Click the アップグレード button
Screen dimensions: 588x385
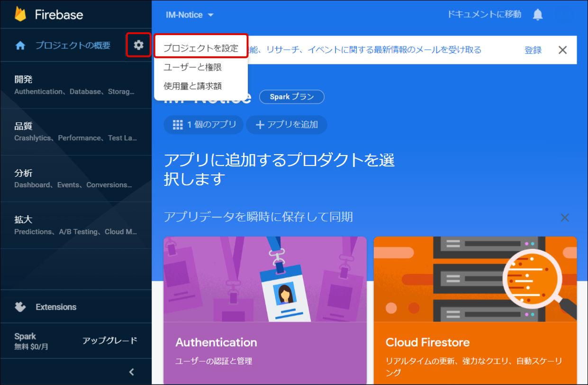click(x=110, y=340)
